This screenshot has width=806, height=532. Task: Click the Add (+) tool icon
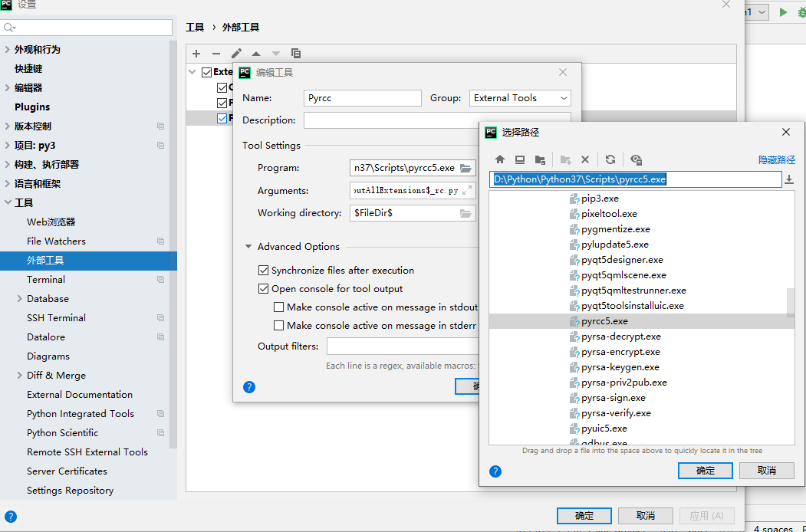coord(196,54)
